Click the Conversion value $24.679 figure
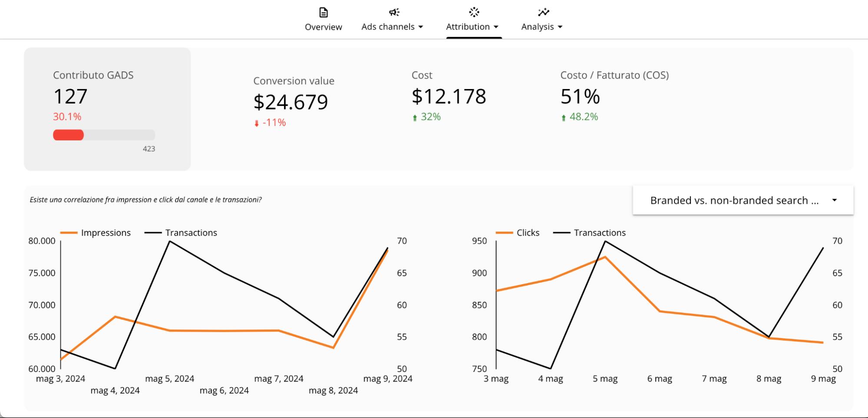 tap(290, 102)
